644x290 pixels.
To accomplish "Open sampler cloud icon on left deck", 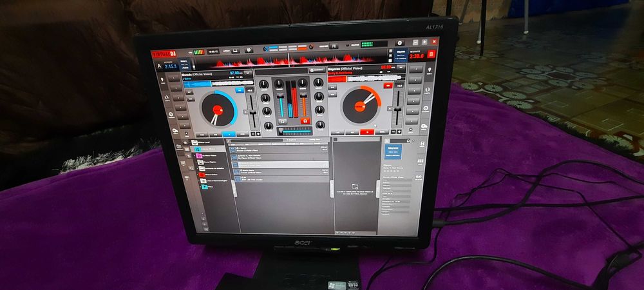I will point(175,131).
